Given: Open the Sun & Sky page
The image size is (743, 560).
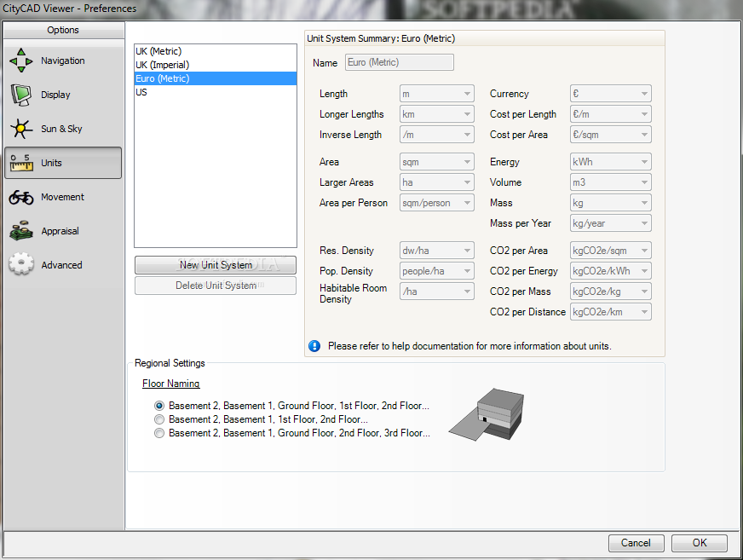Looking at the screenshot, I should coord(62,129).
